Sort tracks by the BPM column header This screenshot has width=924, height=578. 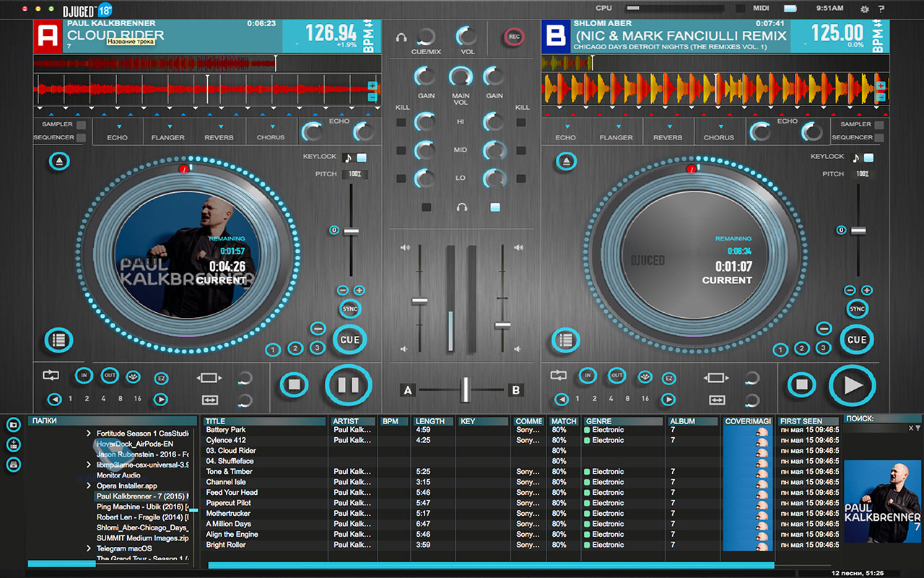[x=394, y=420]
